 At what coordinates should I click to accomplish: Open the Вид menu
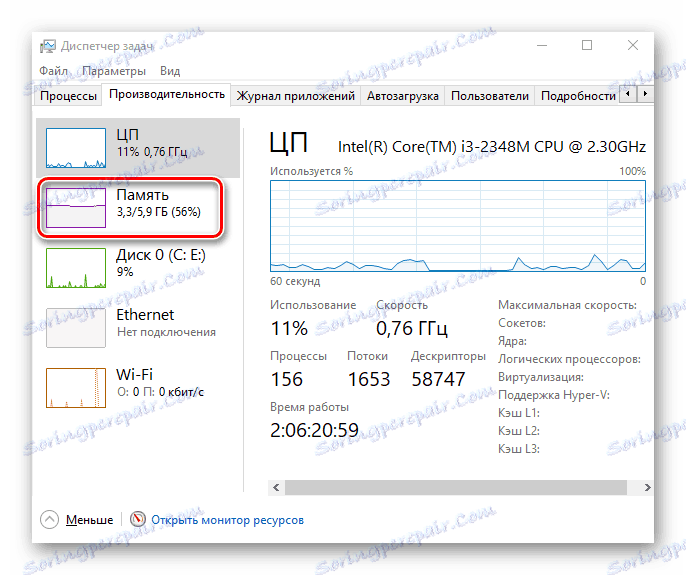coord(170,71)
